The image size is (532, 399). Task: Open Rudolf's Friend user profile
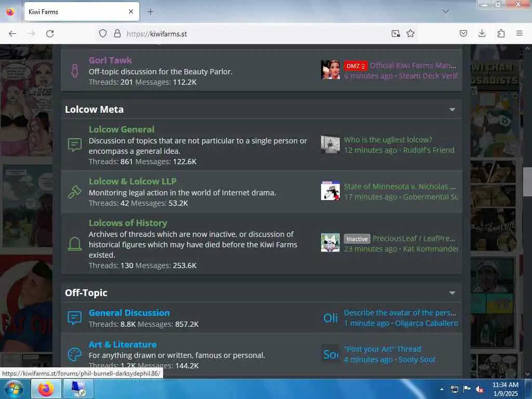429,150
